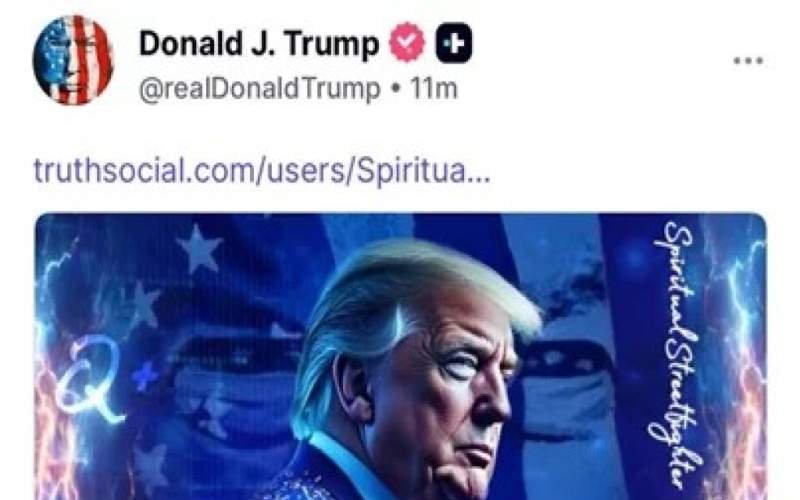Click the small blue sparkle beside the Q
The image size is (800, 500).
click(x=144, y=376)
